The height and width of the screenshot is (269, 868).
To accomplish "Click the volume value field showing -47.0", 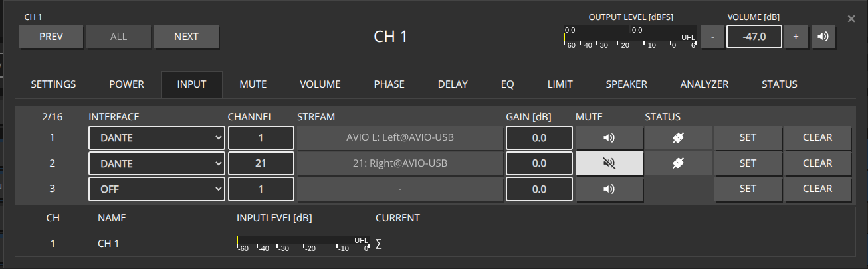I will [754, 37].
